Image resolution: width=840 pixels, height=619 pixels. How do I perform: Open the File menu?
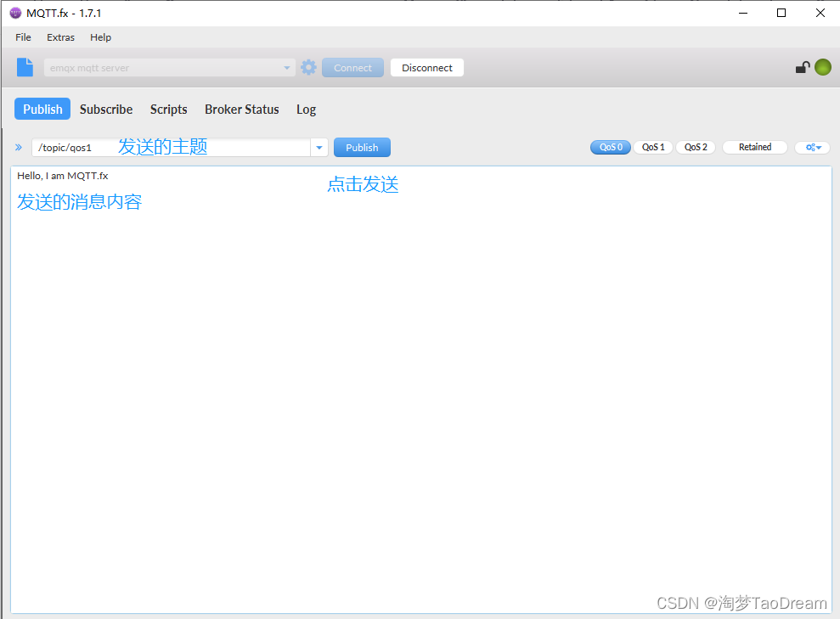[23, 37]
